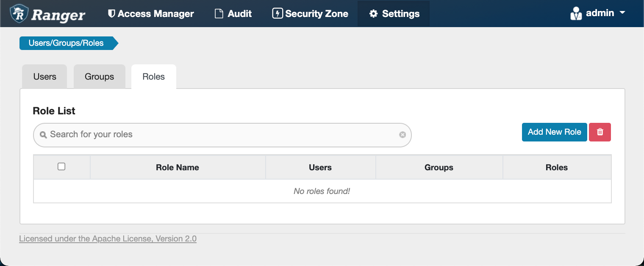Click the document icon beside Audit
The height and width of the screenshot is (266, 644).
[219, 13]
